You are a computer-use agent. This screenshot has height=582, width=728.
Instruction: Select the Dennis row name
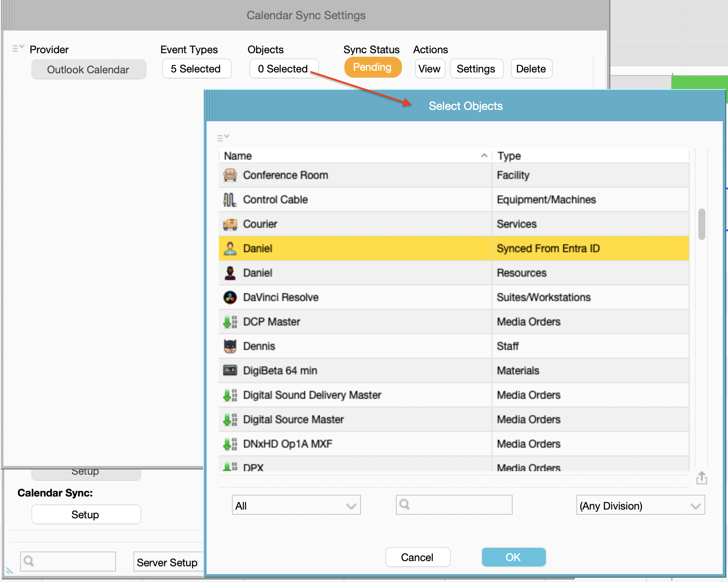coord(259,346)
